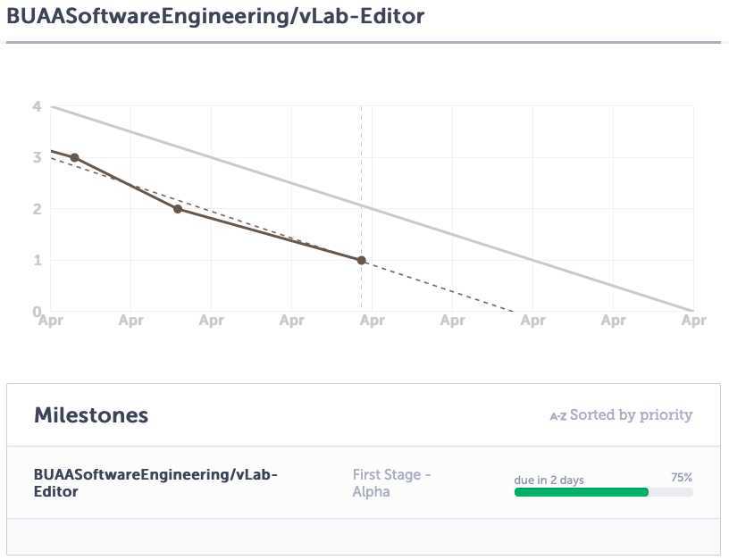Screen dimensions: 729x560
Task: Open the BUAASoftwareEngineering/vLab-Editor milestone repo link
Action: (155, 482)
